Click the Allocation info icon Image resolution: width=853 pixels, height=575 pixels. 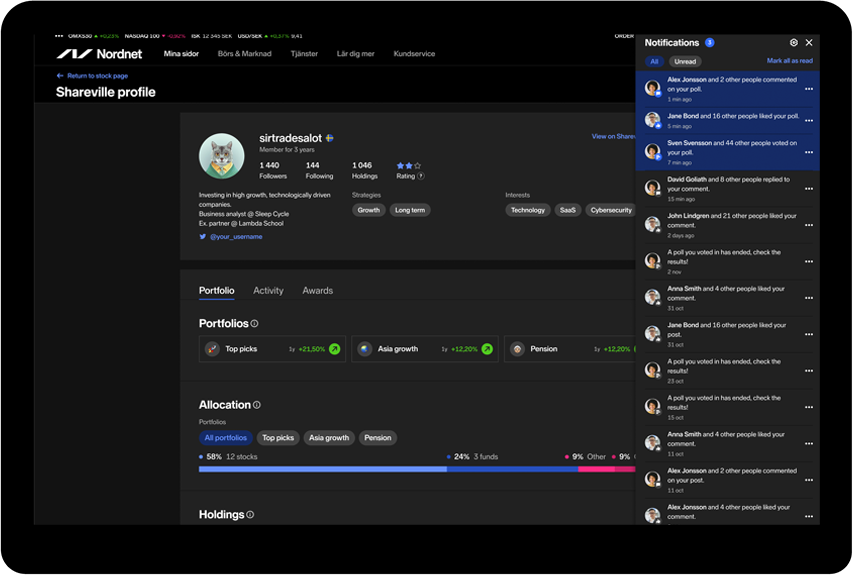click(x=257, y=405)
